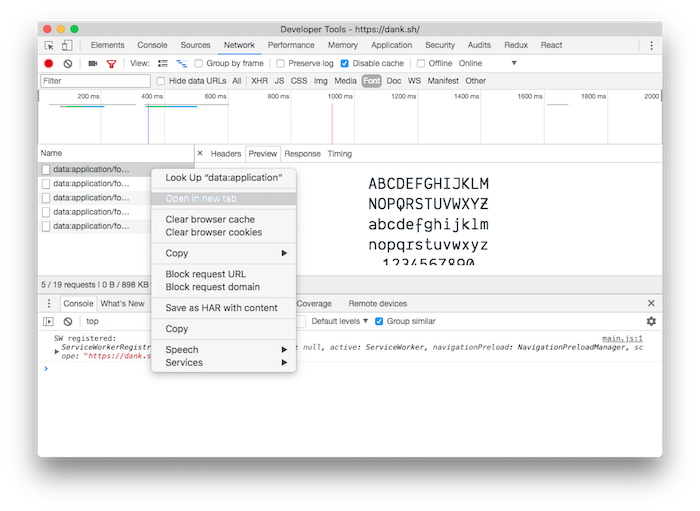Screen dimensions: 700x511
Task: Toggle the Group similar checkbox
Action: tap(379, 321)
